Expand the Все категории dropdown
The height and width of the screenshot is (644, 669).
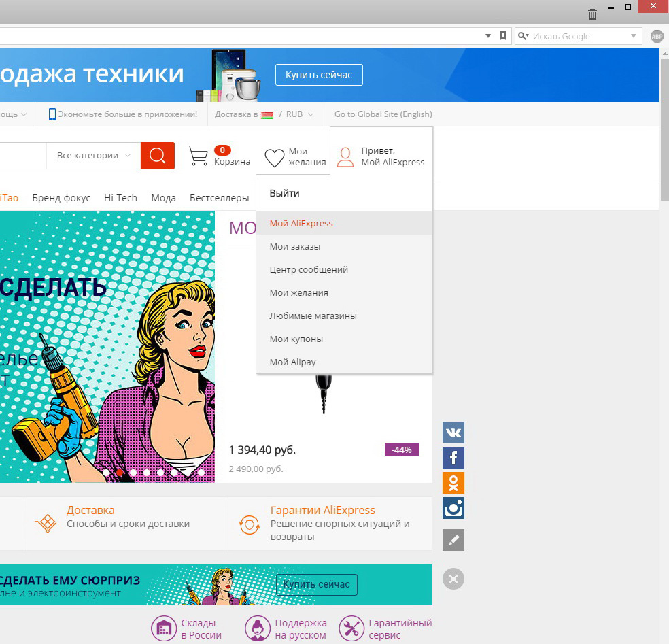93,155
